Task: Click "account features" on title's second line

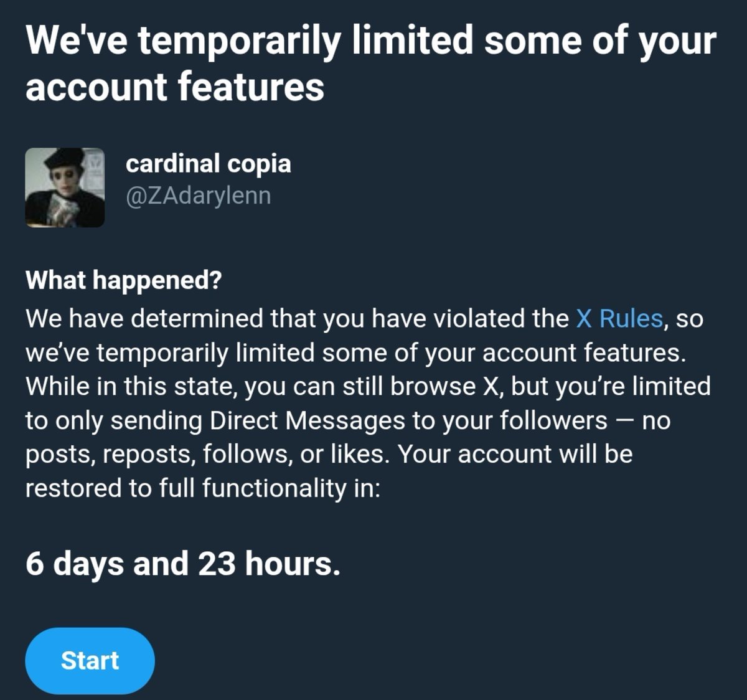Action: pos(175,86)
